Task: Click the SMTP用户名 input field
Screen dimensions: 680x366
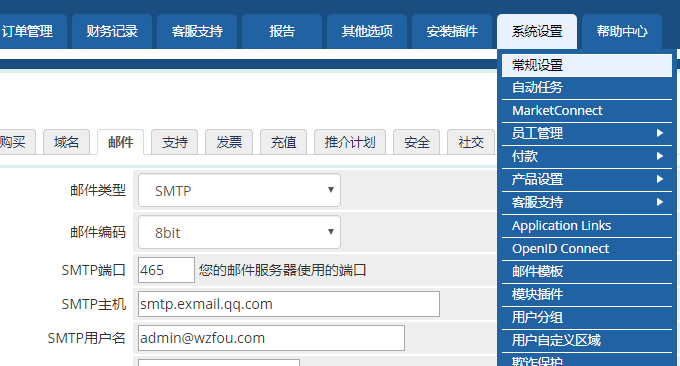Action: pos(271,338)
